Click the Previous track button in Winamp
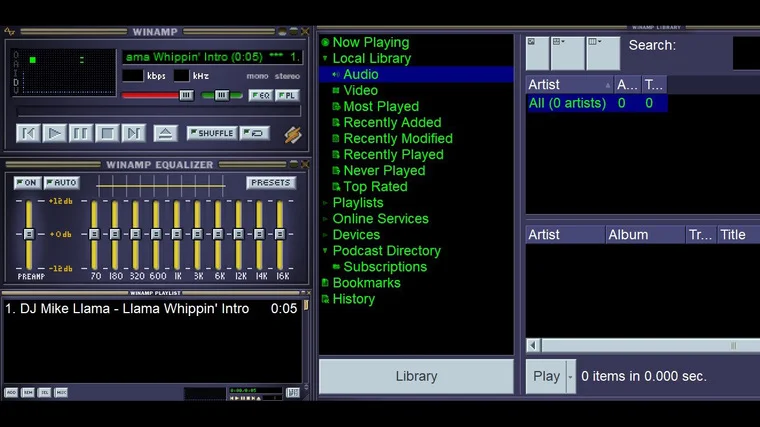 [x=28, y=133]
